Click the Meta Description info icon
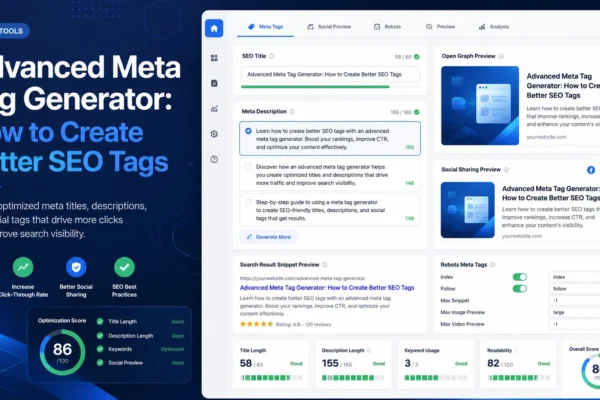The image size is (600, 400). click(x=292, y=111)
